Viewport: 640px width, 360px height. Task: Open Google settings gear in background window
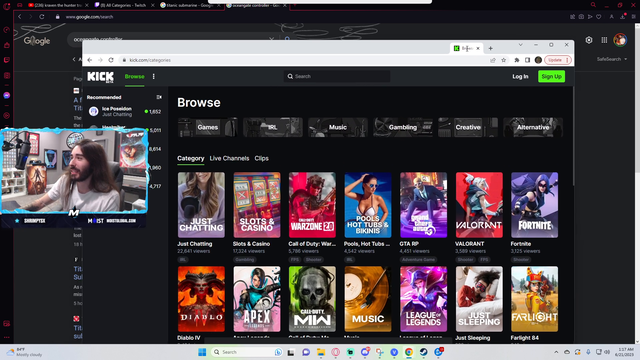click(x=589, y=40)
